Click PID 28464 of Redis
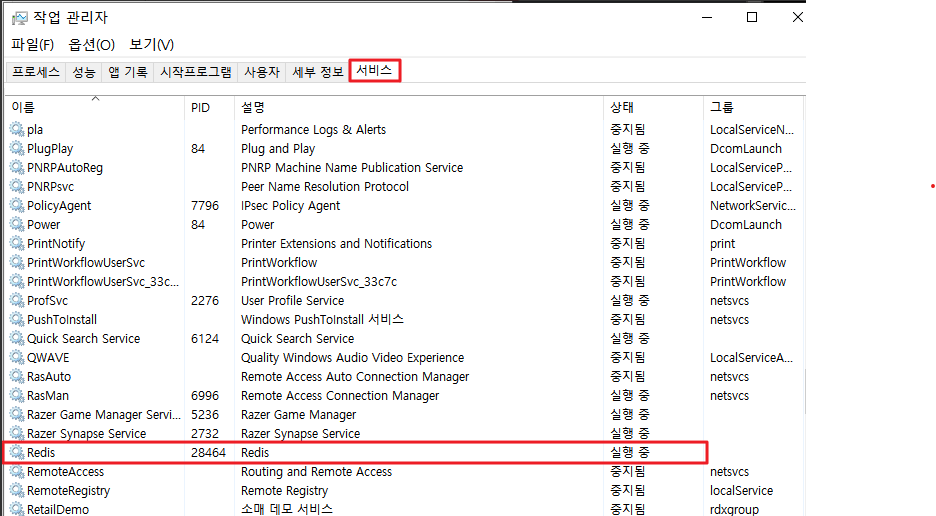936x516 pixels. 208,453
